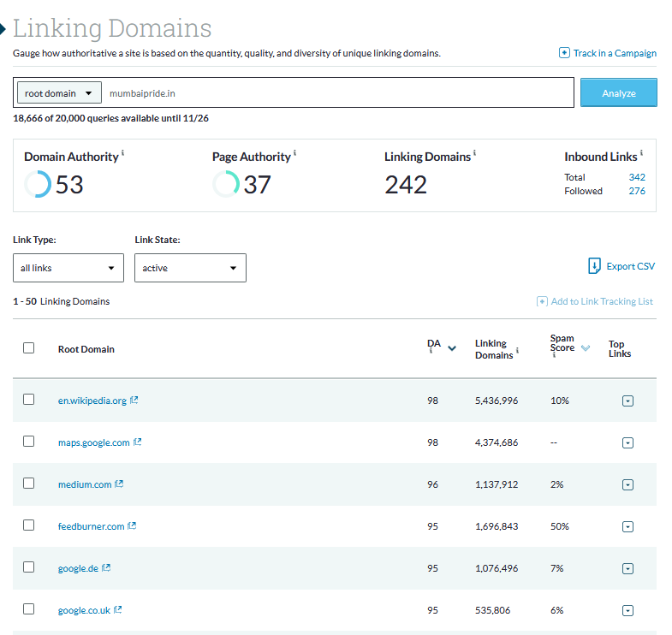Viewport: 672px width, 635px height.
Task: Click Followed inbound links value 276
Action: coord(637,191)
